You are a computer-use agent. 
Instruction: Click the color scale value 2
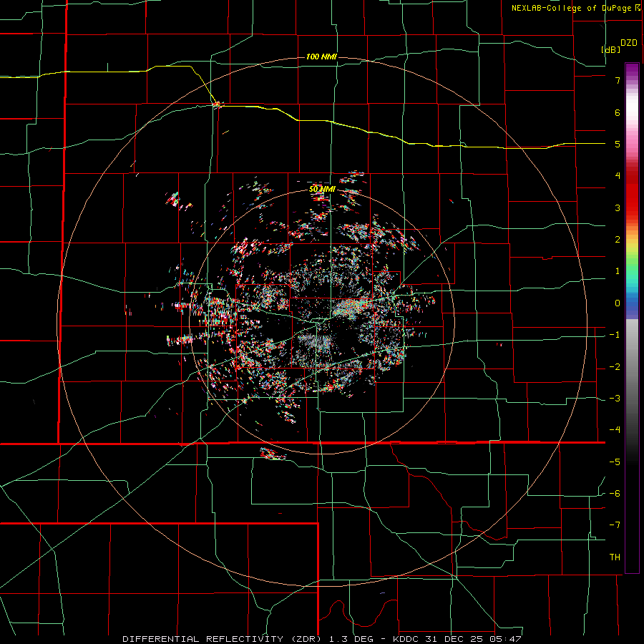click(x=618, y=240)
